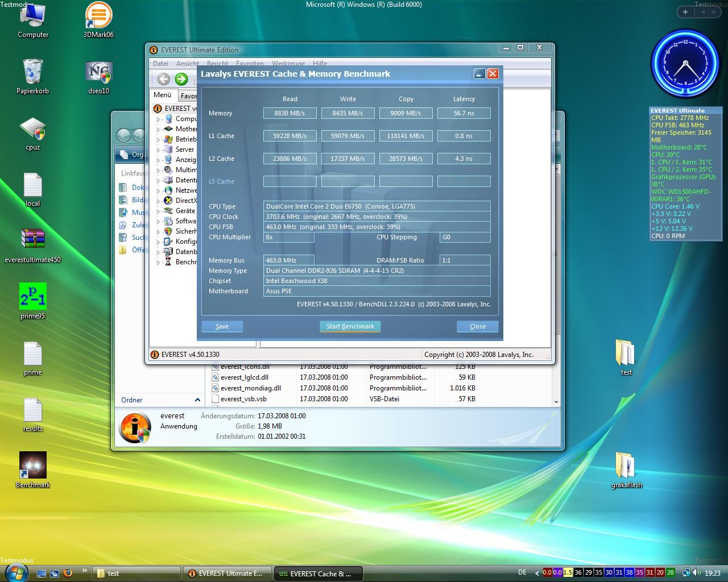Switch to test folder taskbar button
728x582 pixels.
[x=137, y=573]
